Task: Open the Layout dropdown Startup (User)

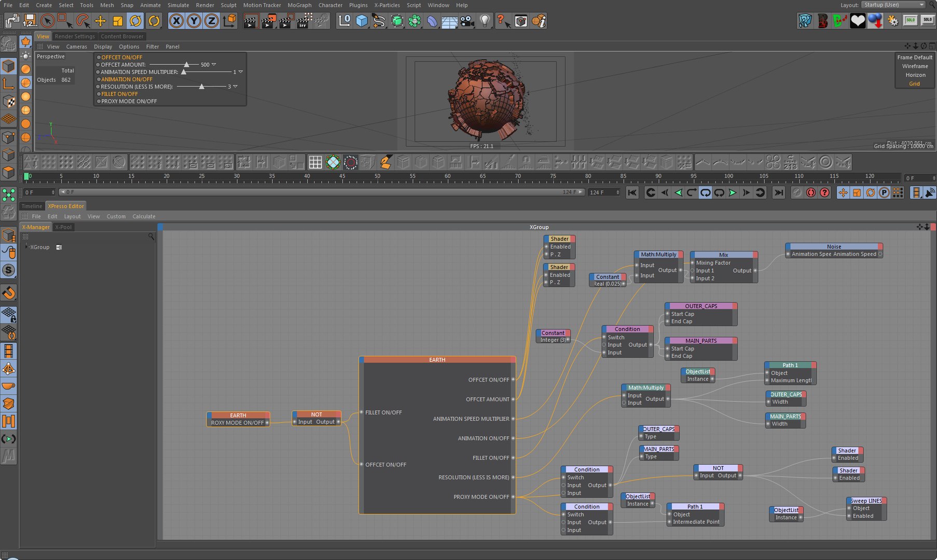Action: click(893, 5)
